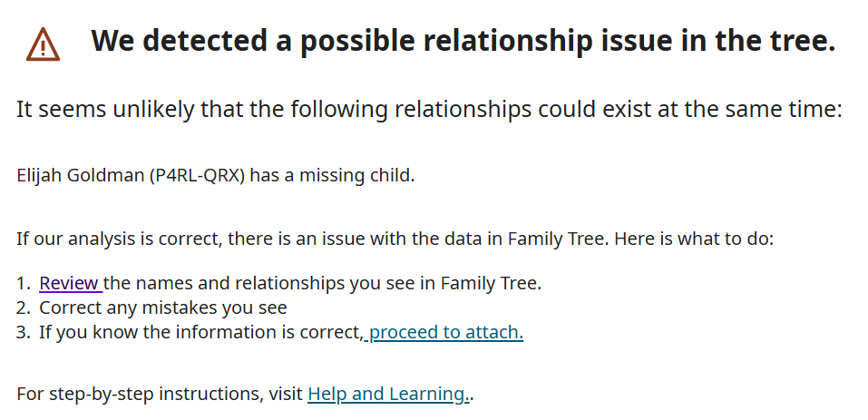Follow the proceed to attach link
Image resolution: width=868 pixels, height=420 pixels.
[444, 332]
